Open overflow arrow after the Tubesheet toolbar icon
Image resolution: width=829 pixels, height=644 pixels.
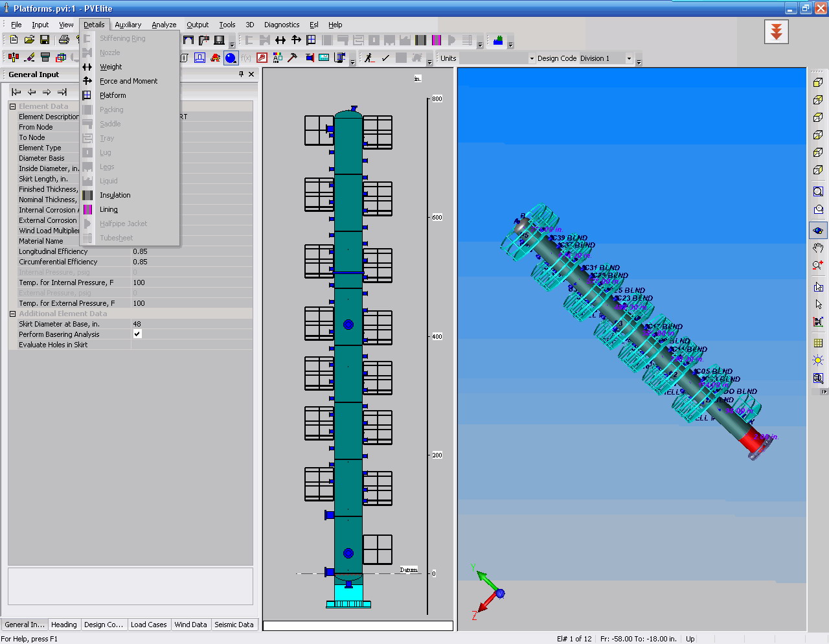click(480, 44)
